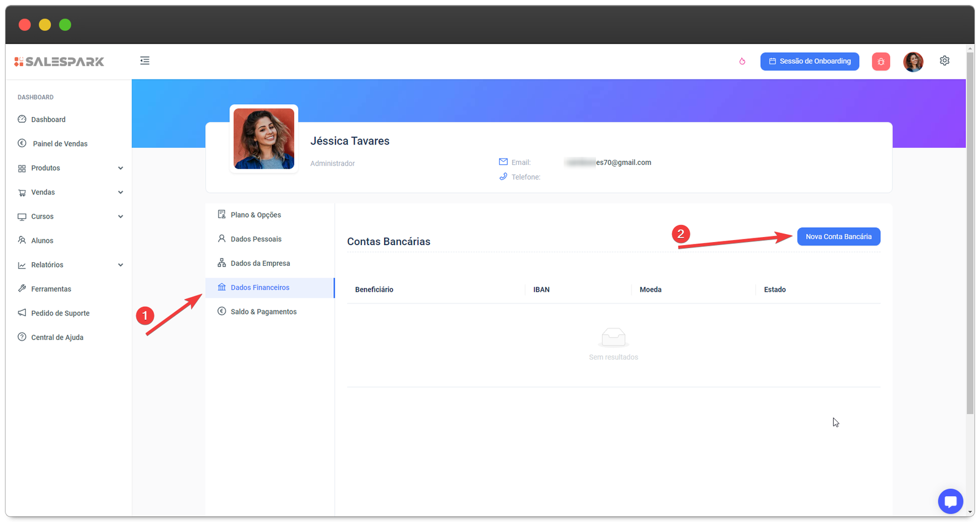The height and width of the screenshot is (522, 980).
Task: Click the pink flame icon in header
Action: tap(742, 61)
